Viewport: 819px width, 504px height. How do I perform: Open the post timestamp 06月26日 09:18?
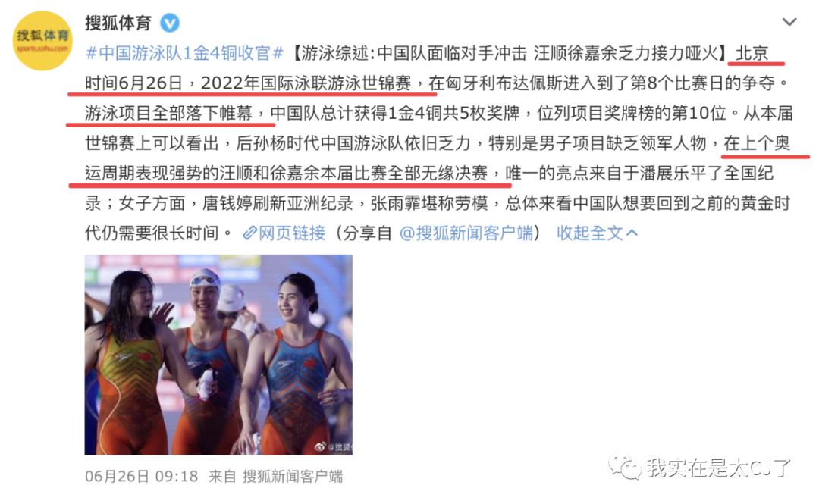[x=142, y=476]
